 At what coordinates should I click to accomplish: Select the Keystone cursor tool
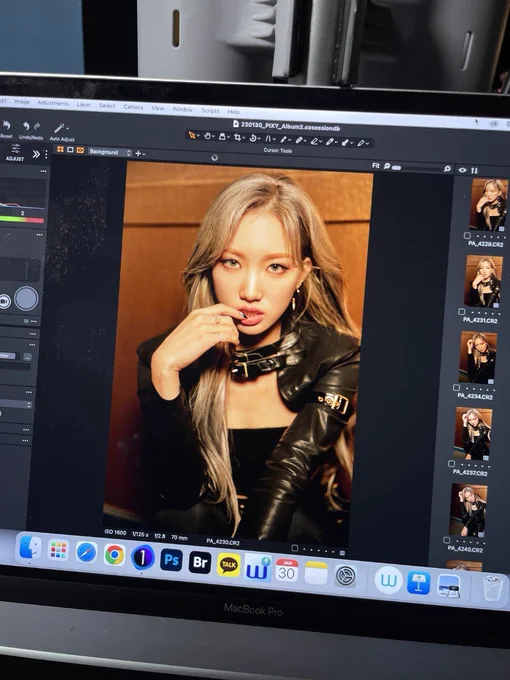268,139
